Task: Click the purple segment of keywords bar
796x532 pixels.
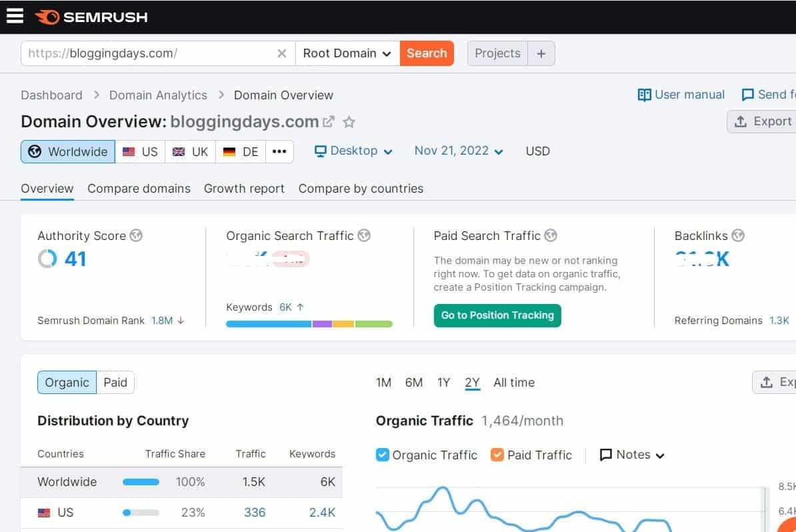Action: [x=323, y=324]
